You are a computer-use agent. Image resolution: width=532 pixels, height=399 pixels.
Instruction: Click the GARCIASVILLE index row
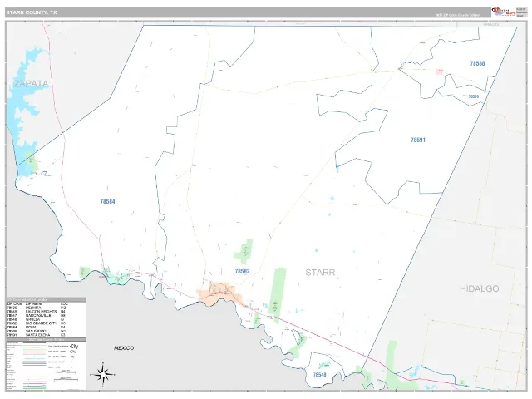[46, 316]
